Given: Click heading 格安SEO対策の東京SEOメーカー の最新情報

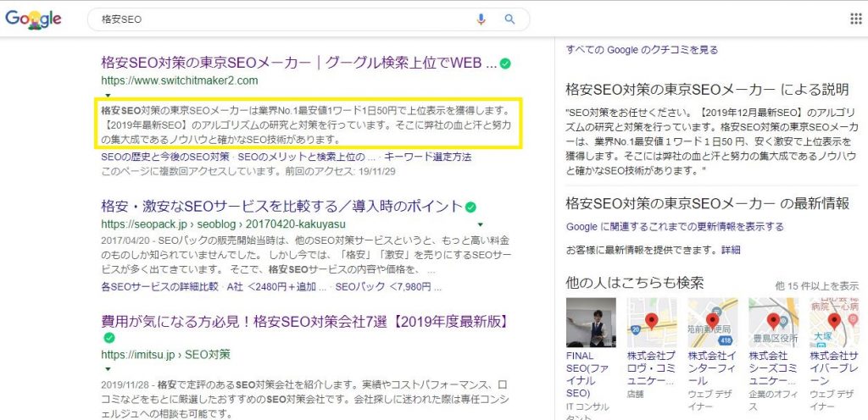Looking at the screenshot, I should [x=708, y=203].
